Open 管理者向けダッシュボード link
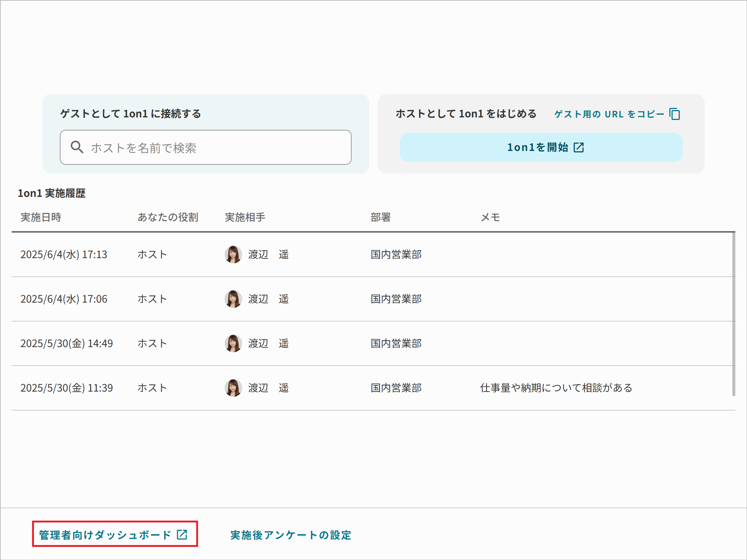This screenshot has height=560, width=747. [105, 535]
